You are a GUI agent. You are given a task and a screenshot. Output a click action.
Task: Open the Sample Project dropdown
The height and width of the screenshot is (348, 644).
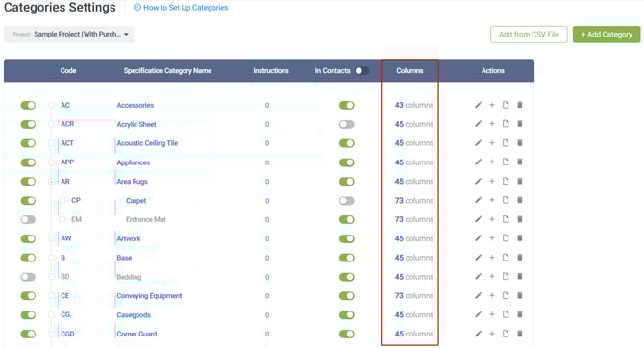pos(69,34)
